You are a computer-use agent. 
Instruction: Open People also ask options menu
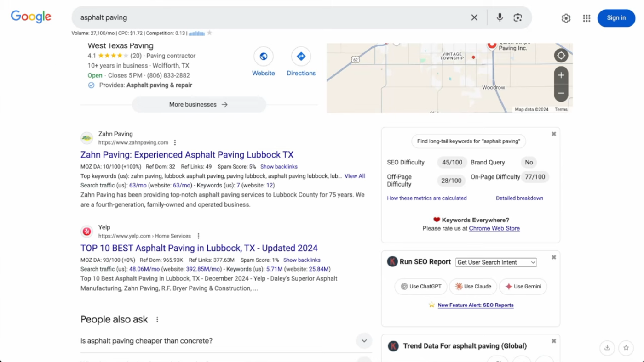(x=157, y=319)
